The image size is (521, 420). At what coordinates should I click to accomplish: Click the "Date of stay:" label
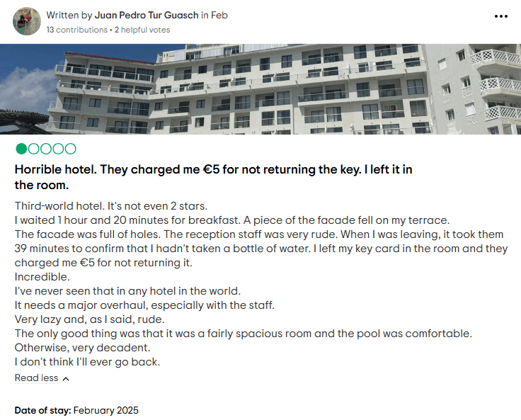tap(42, 410)
